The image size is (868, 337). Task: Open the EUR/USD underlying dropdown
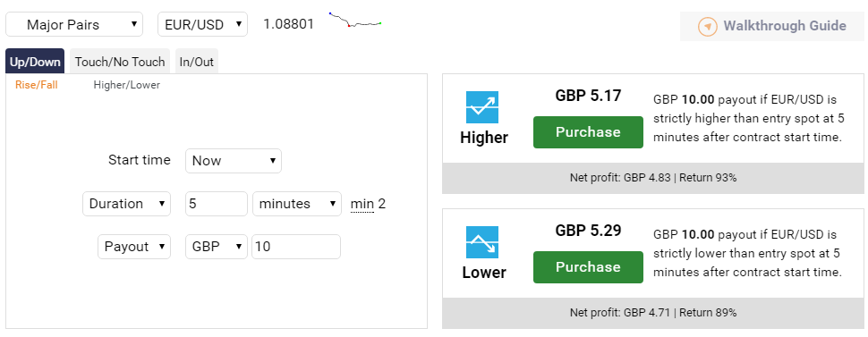[202, 24]
